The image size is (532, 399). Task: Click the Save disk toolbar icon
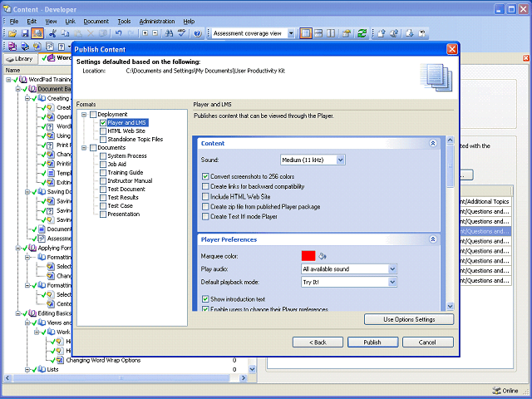(25, 33)
